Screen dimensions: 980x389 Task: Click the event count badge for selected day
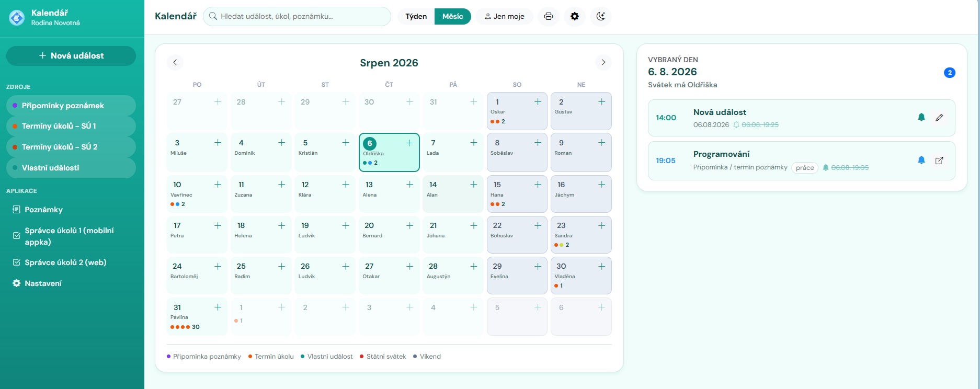click(950, 73)
